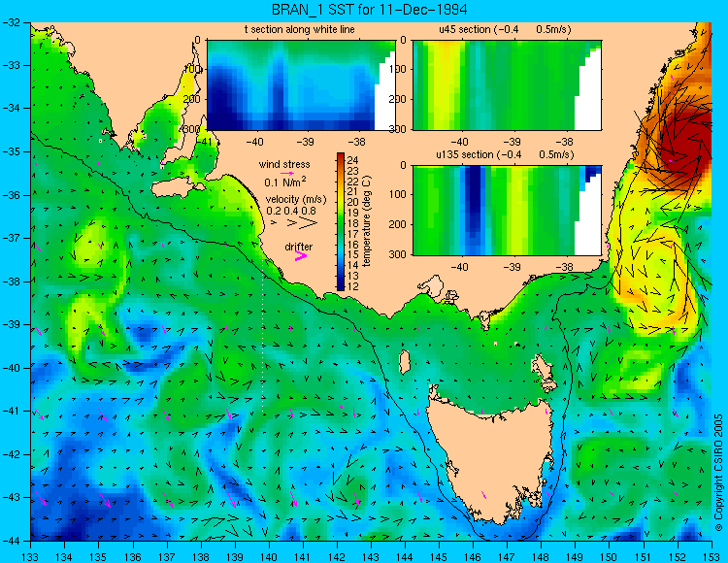Click longitude label "153" on the bottom axis
Screen dimensions: 728x563
click(711, 557)
